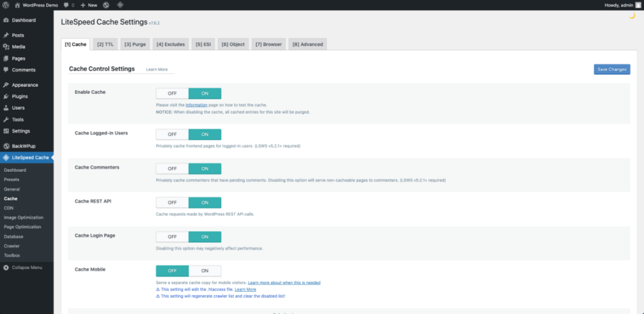This screenshot has width=644, height=314.
Task: Open the [8] Advanced tab
Action: 307,44
